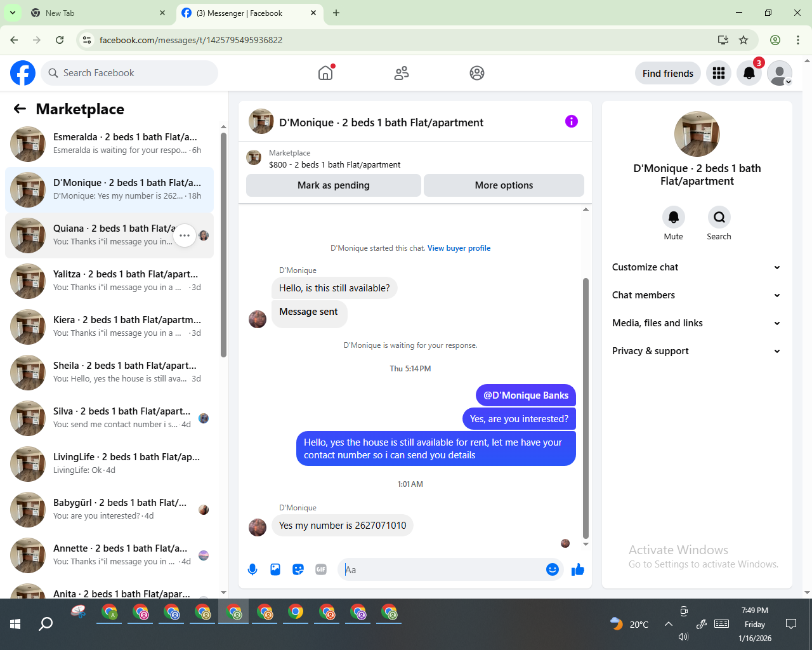
Task: Open the Windows taskbar search icon
Action: click(46, 624)
